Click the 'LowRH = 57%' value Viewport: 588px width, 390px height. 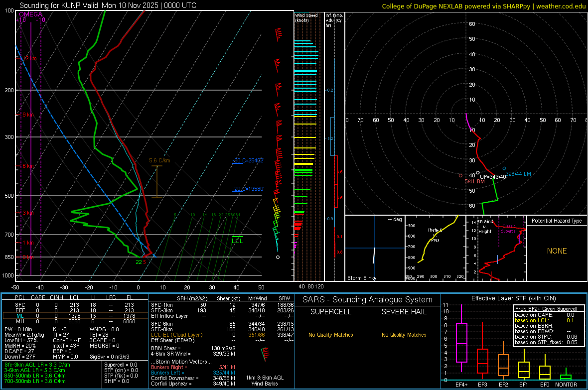point(21,340)
